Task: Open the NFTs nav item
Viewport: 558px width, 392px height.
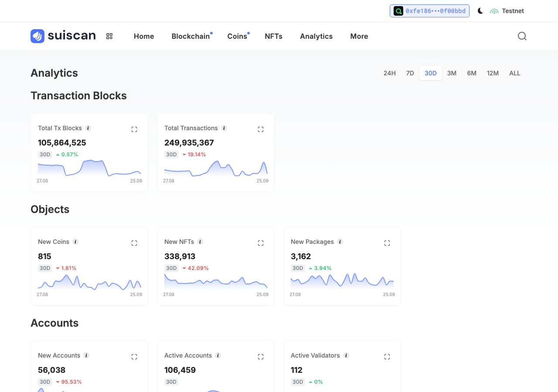Action: [274, 36]
